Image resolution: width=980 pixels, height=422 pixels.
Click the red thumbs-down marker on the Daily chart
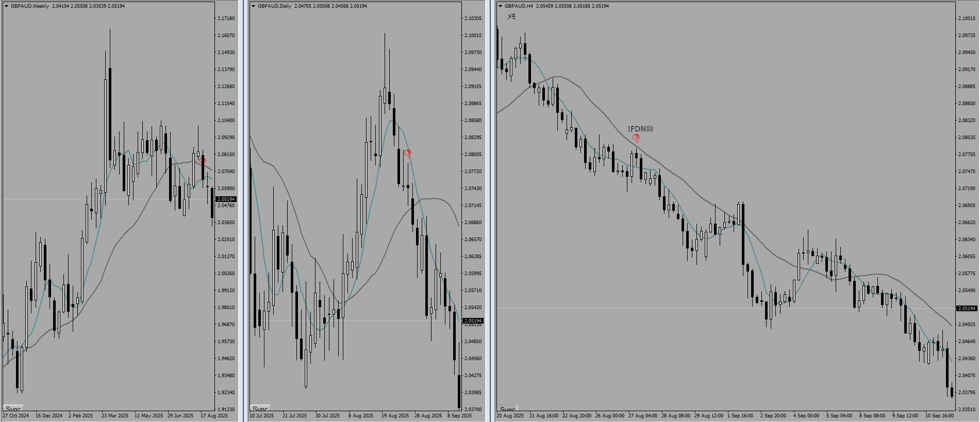[408, 154]
